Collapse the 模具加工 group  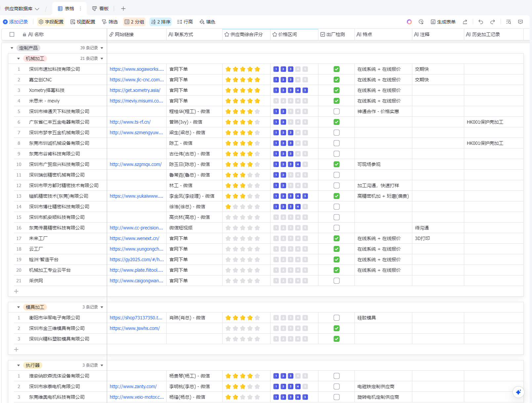(19, 307)
